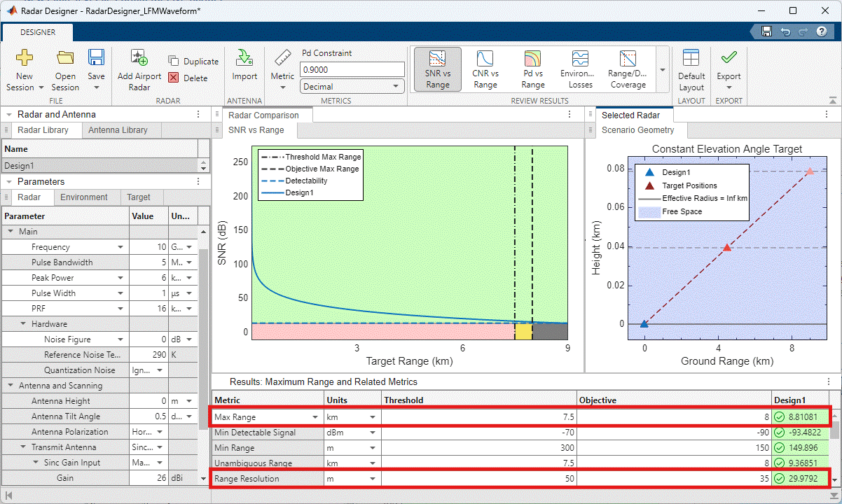This screenshot has width=842, height=504.
Task: Open the Max Range metric dropdown
Action: click(x=315, y=417)
